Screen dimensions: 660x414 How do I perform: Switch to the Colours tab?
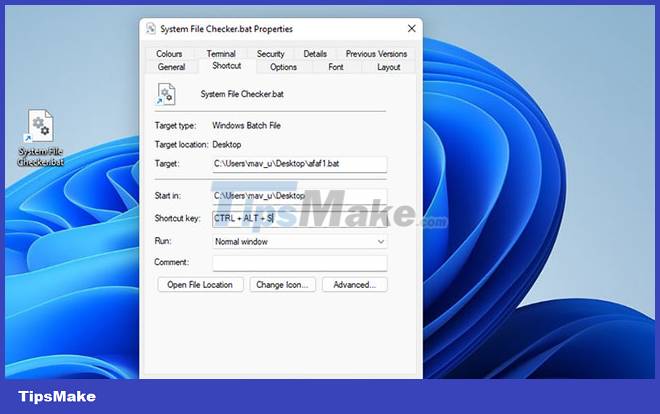click(169, 54)
